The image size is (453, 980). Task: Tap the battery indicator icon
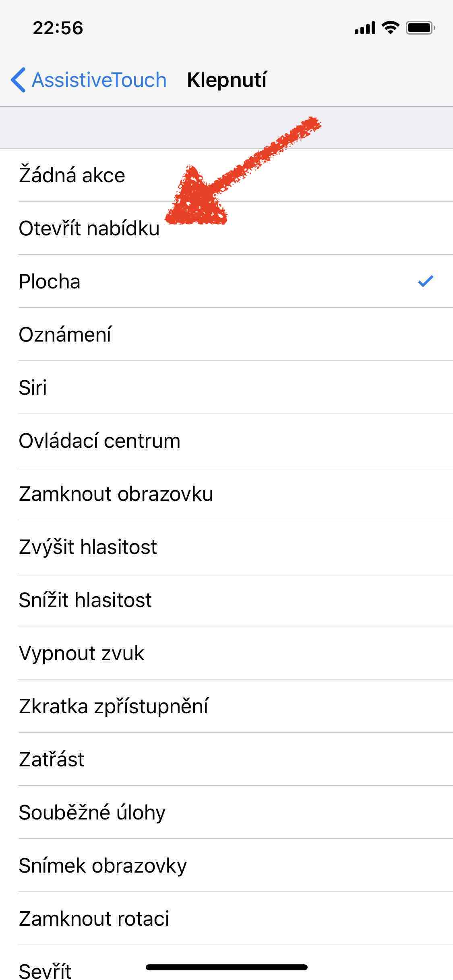click(420, 28)
